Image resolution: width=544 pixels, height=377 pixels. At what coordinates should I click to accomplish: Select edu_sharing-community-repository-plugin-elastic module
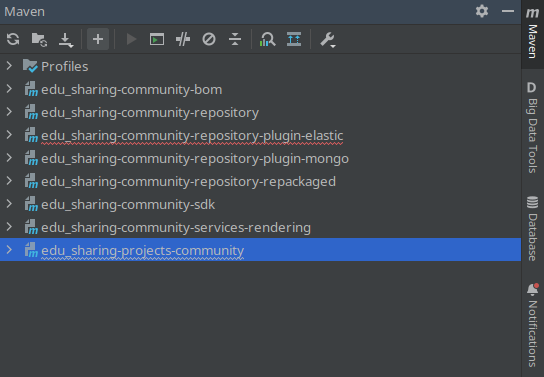(260, 135)
